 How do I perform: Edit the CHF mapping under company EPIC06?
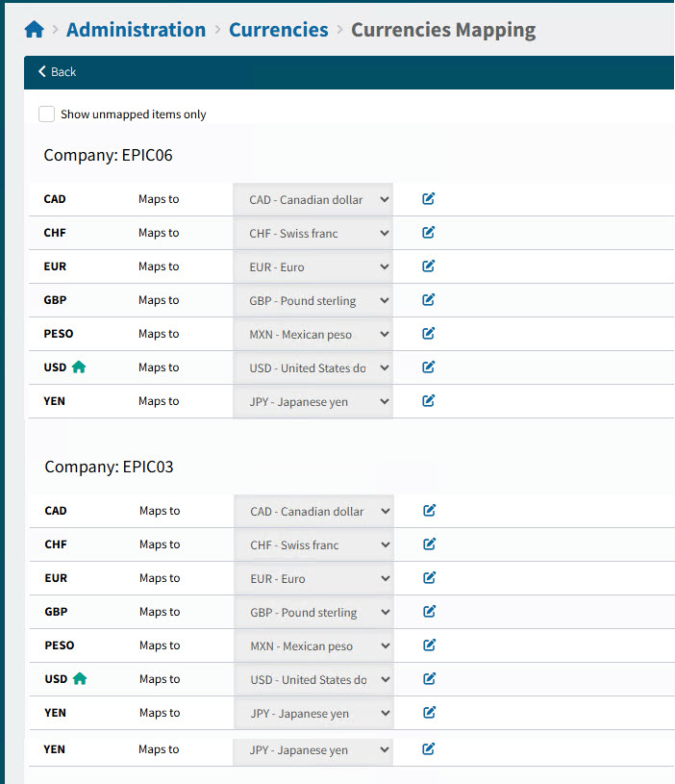click(x=429, y=233)
